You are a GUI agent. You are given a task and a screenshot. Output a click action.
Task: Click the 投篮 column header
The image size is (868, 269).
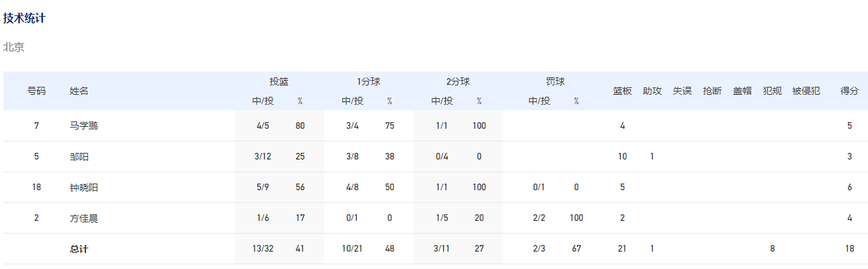[x=279, y=81]
